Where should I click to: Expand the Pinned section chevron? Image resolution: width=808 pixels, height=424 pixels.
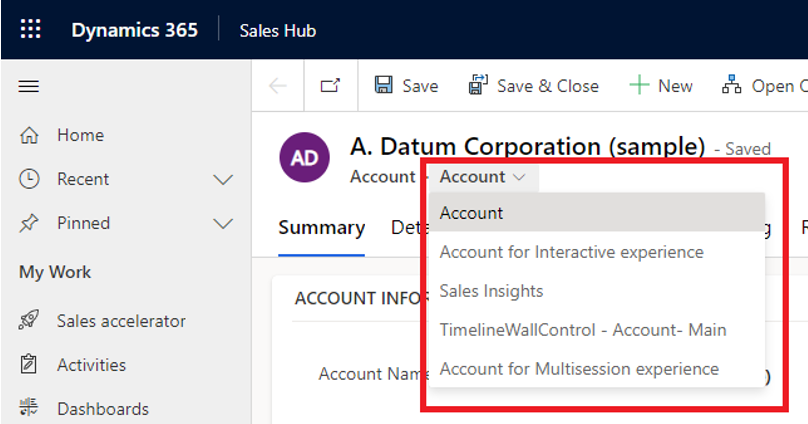[x=223, y=224]
